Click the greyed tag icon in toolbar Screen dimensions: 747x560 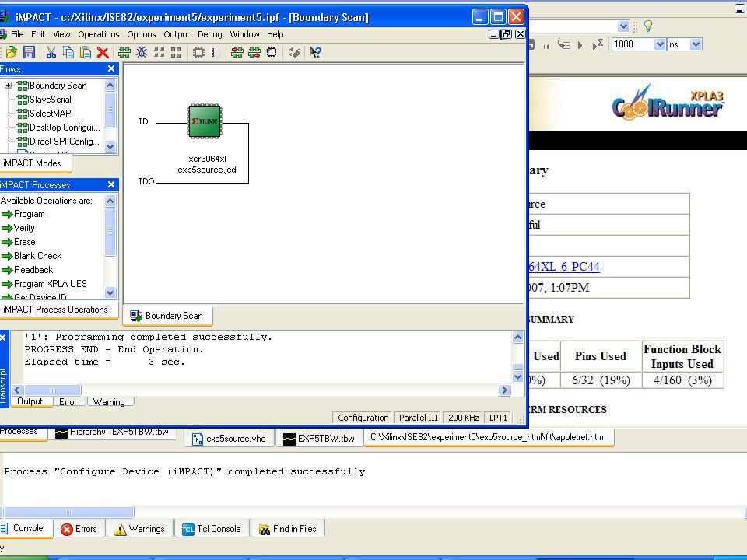tap(294, 52)
